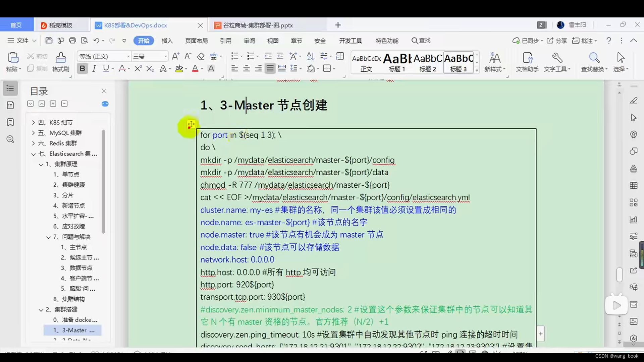Click the Print icon in quick access toolbar
Viewport: 644px width, 362px height.
point(72,40)
